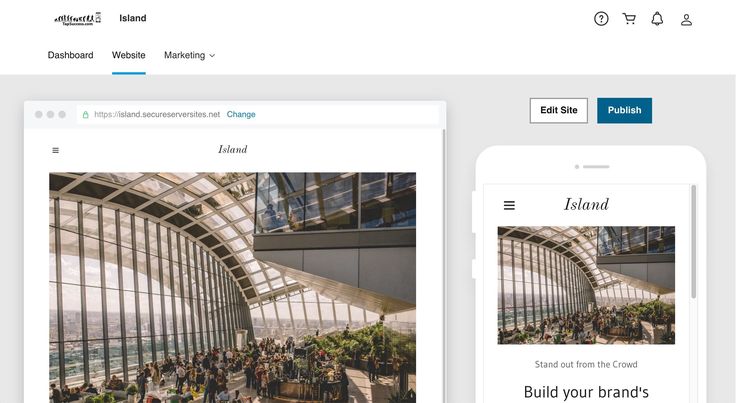Click the green padlock icon in URL bar
The image size is (736, 403).
click(x=85, y=114)
